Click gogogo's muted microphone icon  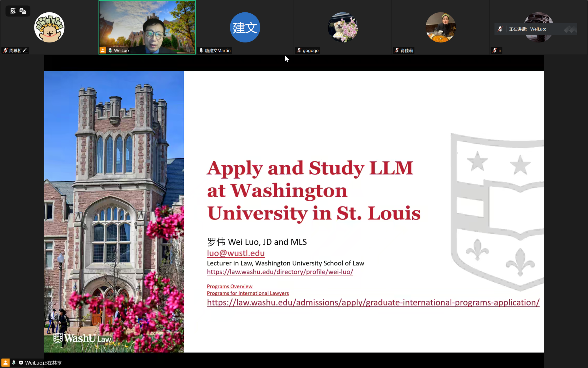[299, 50]
